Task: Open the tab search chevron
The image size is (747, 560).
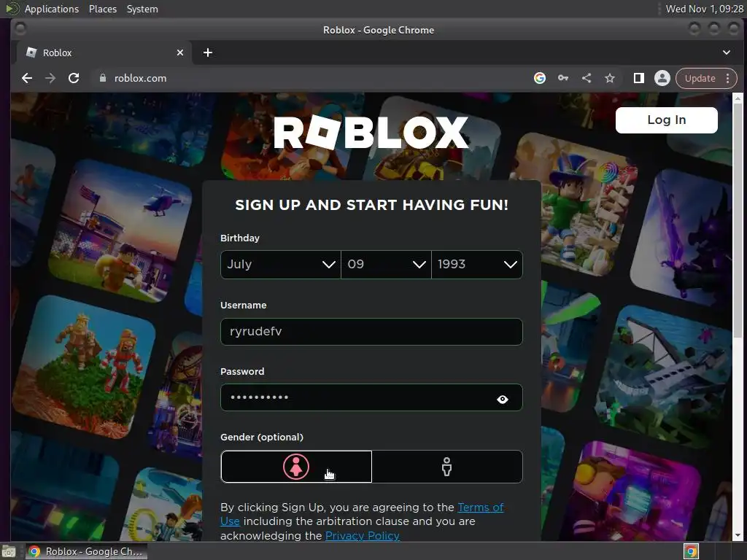Action: pyautogui.click(x=727, y=52)
